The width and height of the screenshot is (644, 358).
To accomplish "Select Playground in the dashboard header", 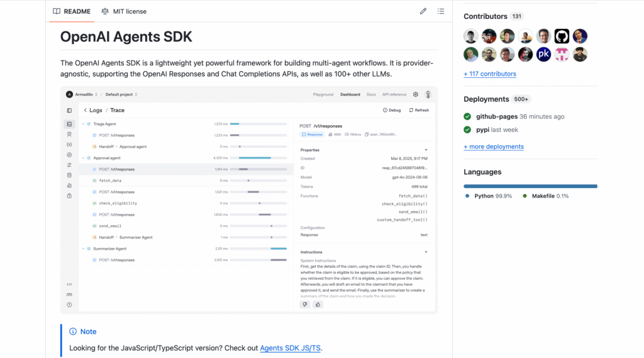I will tap(323, 94).
